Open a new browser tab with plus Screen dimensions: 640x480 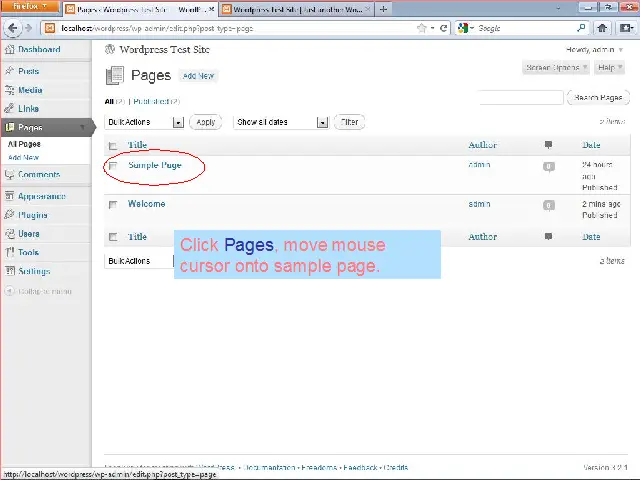(383, 9)
